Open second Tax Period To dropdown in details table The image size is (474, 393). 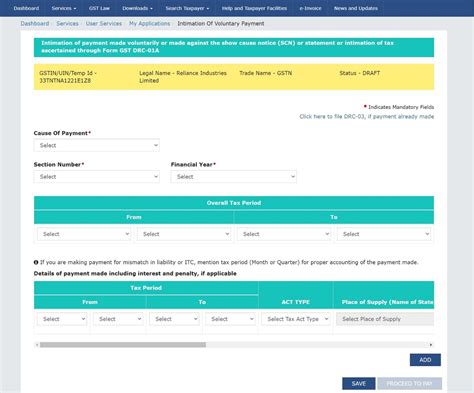point(230,319)
